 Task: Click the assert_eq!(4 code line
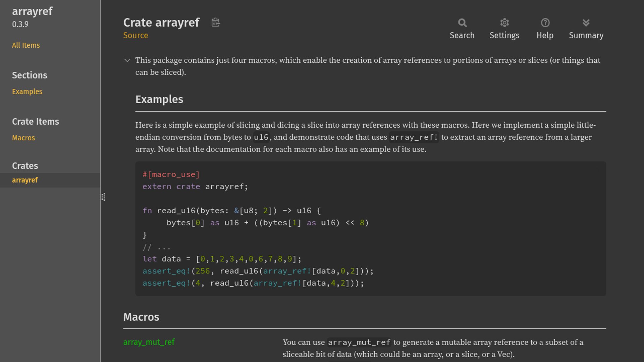click(253, 283)
